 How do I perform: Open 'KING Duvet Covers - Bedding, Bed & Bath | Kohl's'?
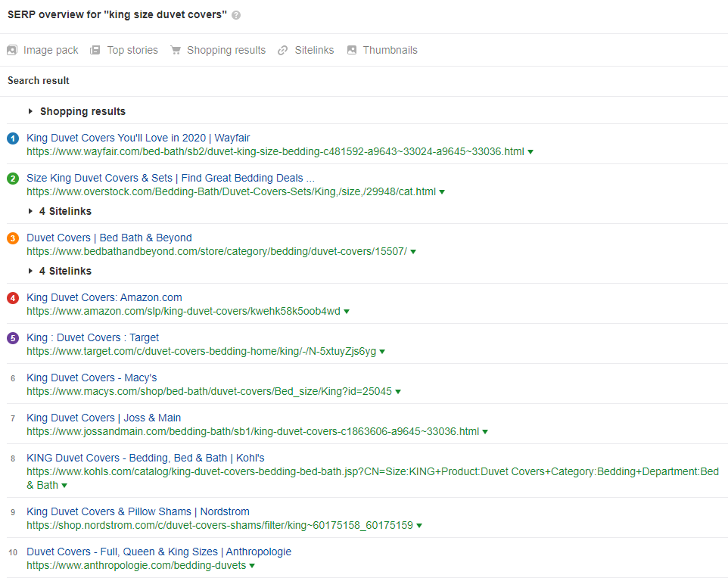(x=145, y=458)
